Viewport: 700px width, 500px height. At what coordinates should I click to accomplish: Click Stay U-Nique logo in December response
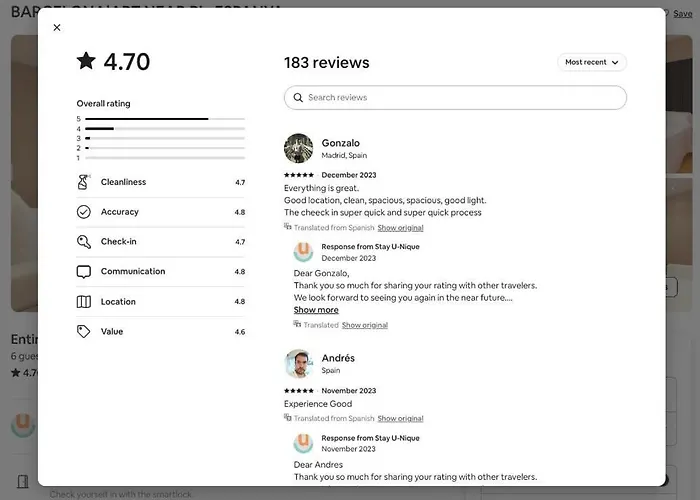click(303, 251)
